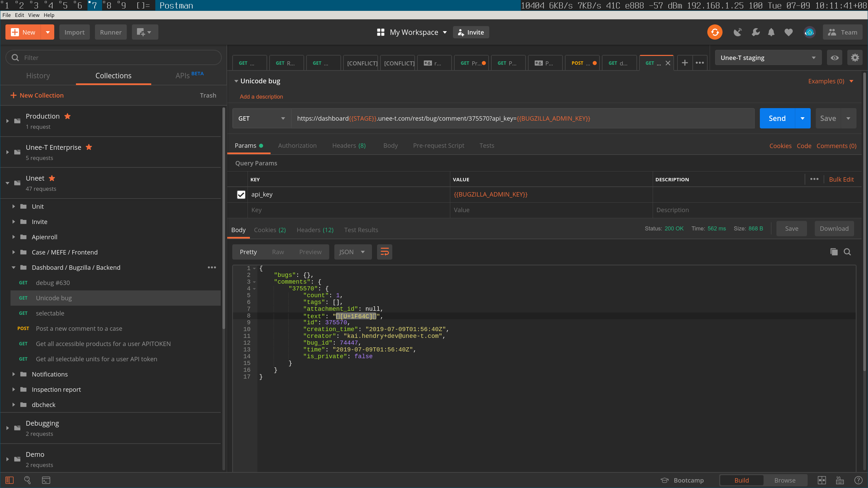Open the request Headers (8) tab

349,145
